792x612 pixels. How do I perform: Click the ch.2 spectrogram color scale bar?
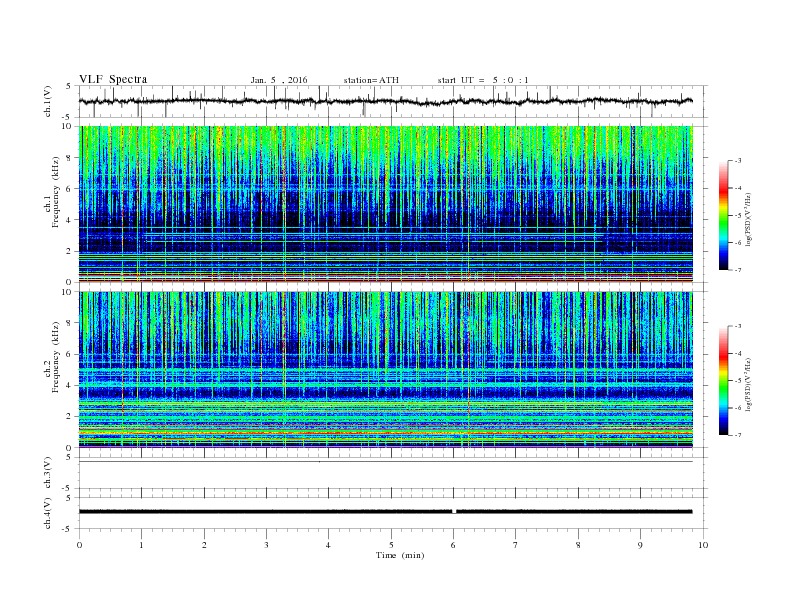click(x=724, y=381)
